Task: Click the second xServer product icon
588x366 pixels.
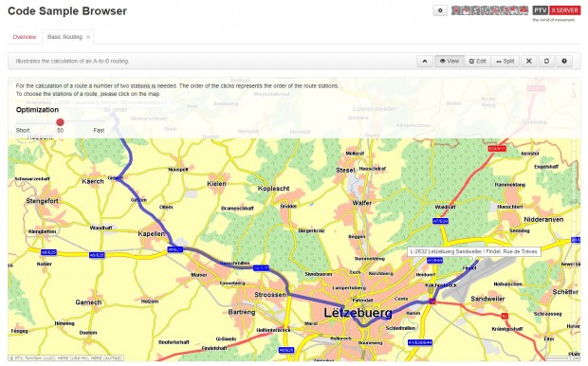Action: tap(466, 10)
